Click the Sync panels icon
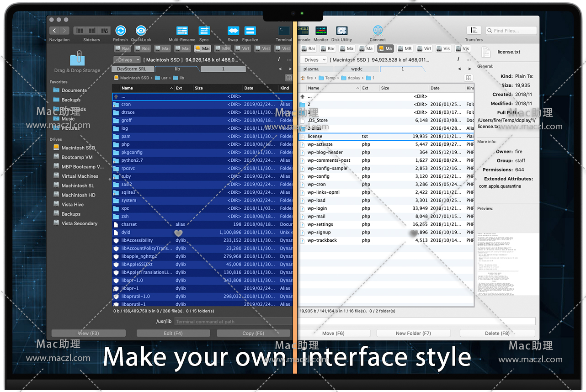The height and width of the screenshot is (392, 586). 204,31
